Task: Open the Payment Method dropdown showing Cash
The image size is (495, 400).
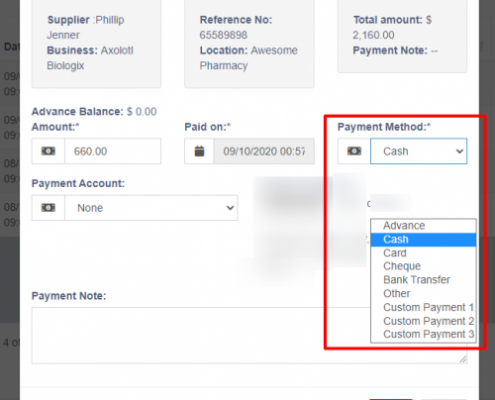Action: point(419,151)
